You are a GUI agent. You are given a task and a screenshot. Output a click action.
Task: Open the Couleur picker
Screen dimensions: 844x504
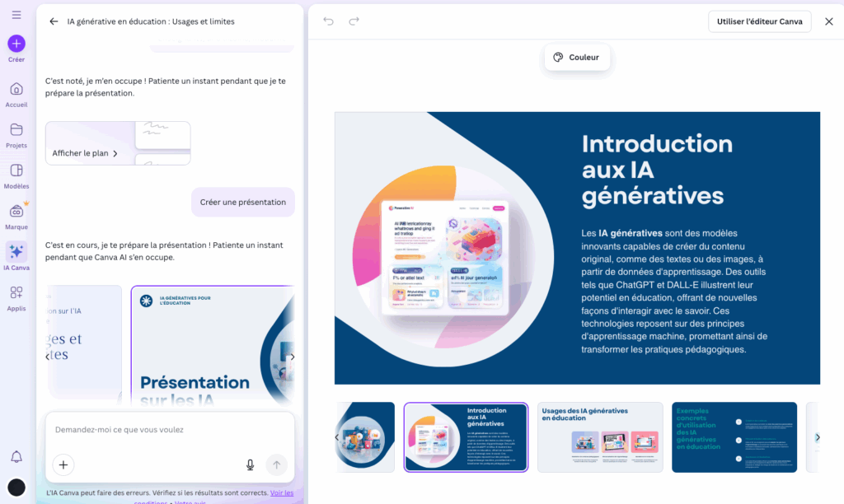(576, 58)
